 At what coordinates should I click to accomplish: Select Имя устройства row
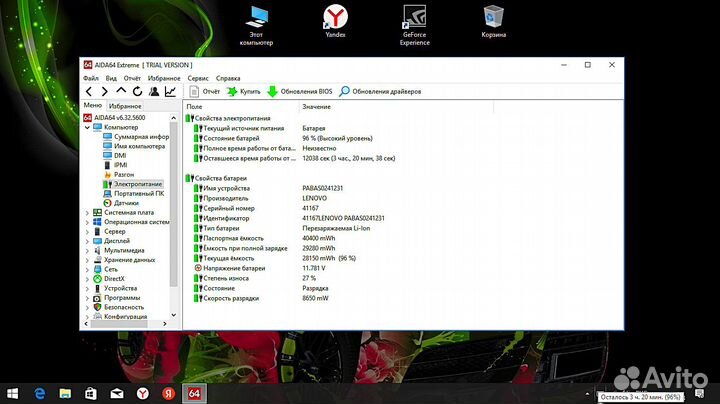pyautogui.click(x=268, y=188)
